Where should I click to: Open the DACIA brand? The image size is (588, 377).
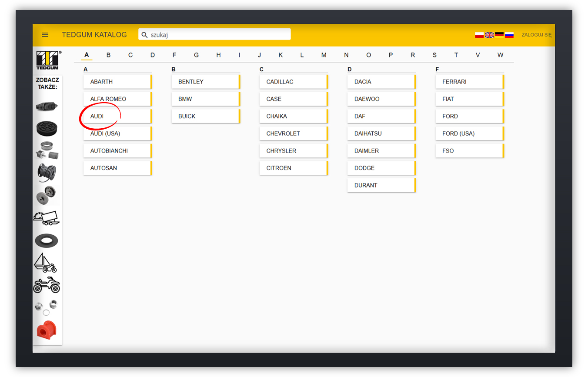(382, 82)
